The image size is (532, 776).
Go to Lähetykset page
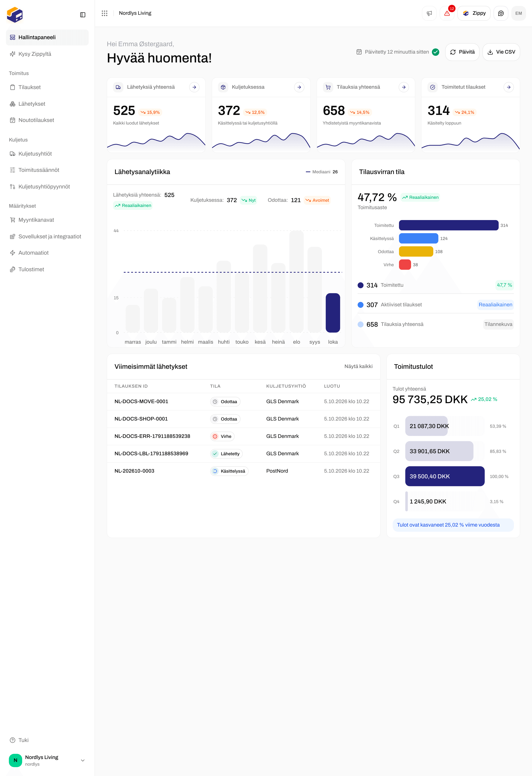coord(47,104)
